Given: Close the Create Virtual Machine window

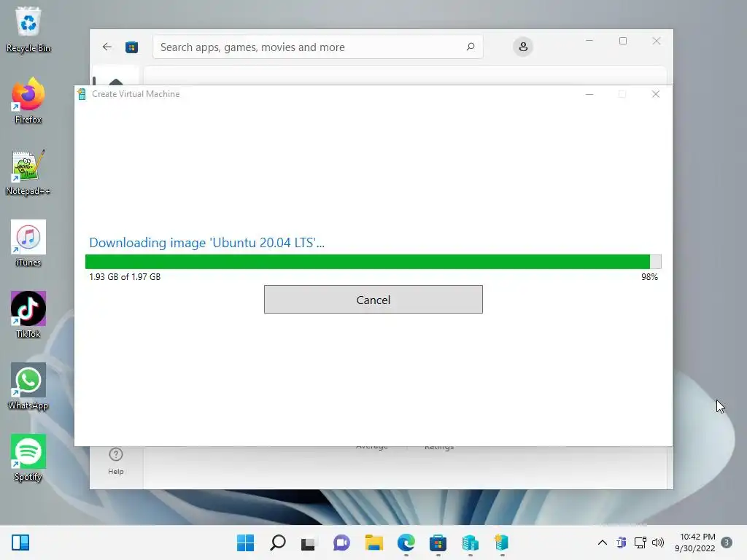Looking at the screenshot, I should pos(656,94).
